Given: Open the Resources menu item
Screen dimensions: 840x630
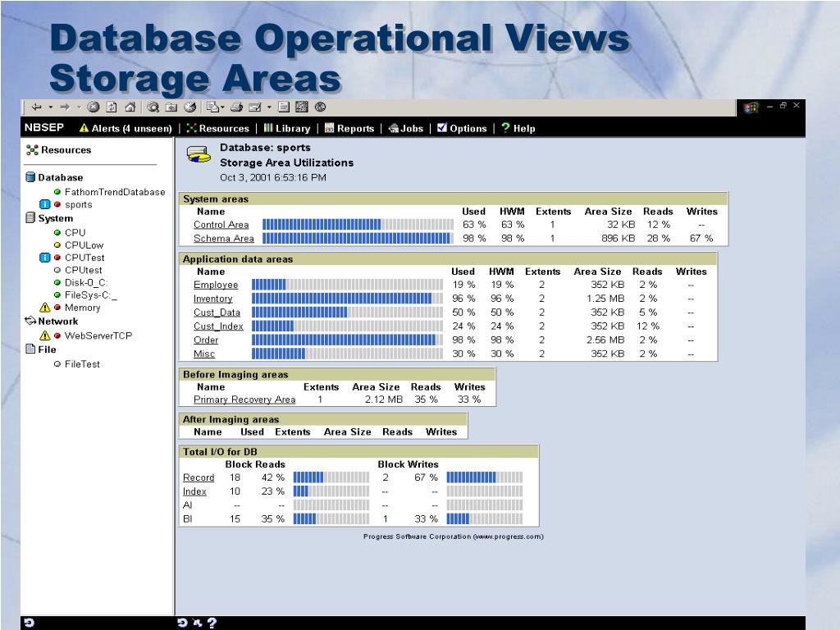Looking at the screenshot, I should point(218,128).
